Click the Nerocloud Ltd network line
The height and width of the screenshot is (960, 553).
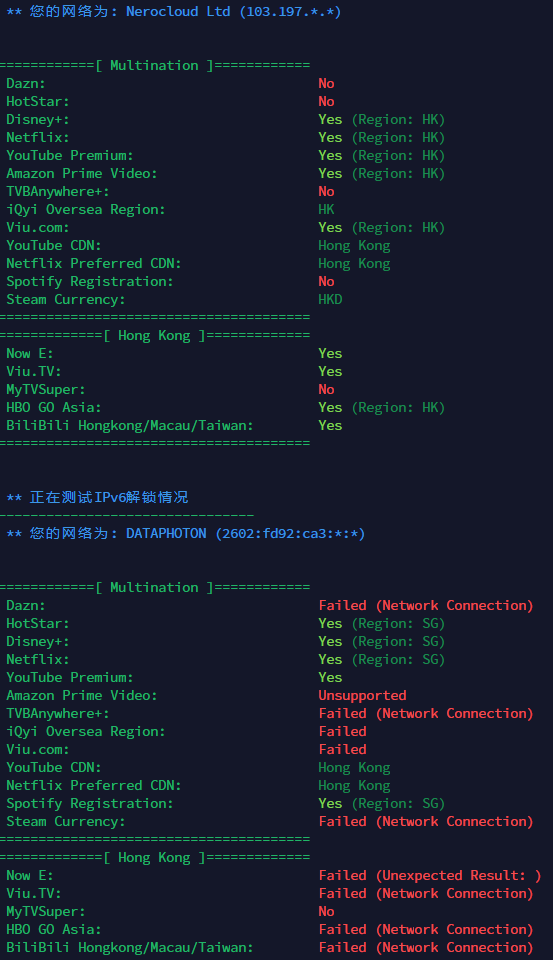click(x=174, y=12)
